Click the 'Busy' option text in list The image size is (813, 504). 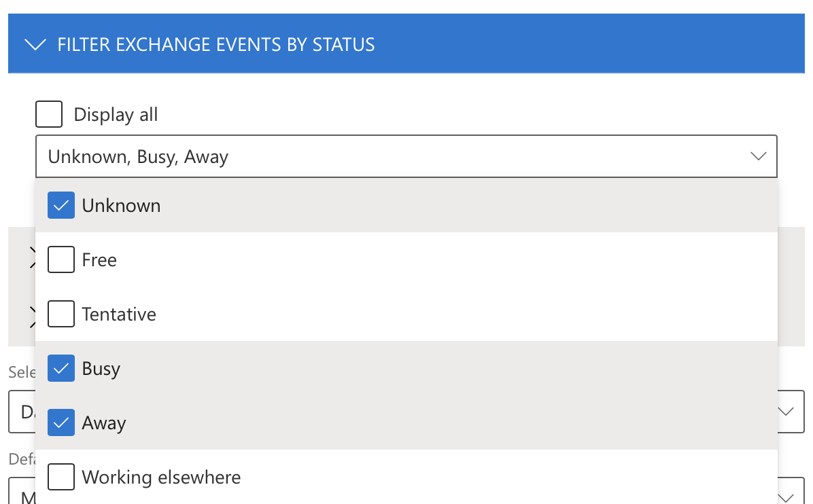[101, 369]
